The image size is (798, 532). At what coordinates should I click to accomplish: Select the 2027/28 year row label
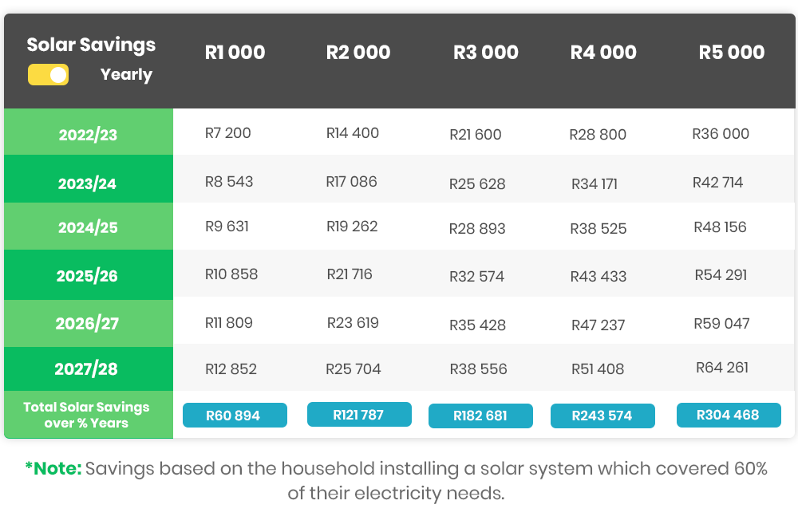[x=88, y=369]
